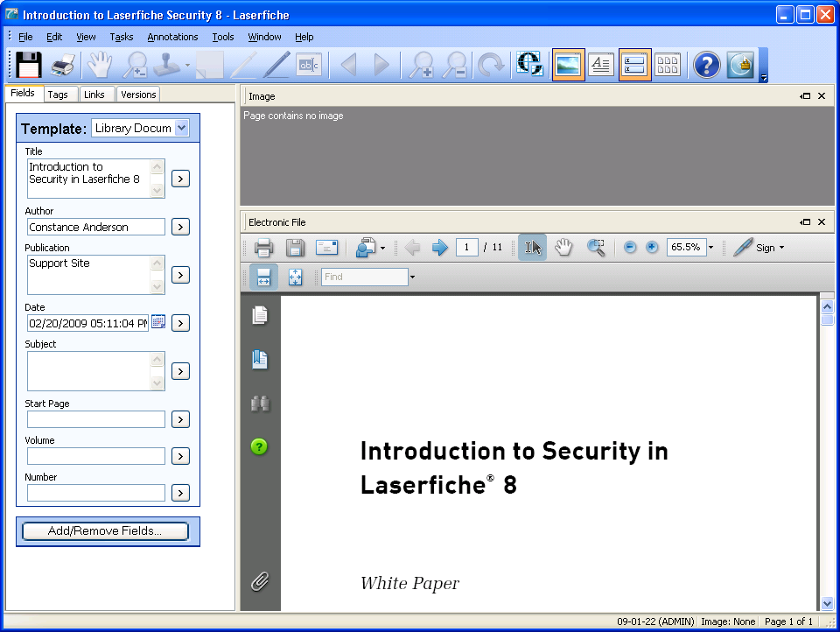Print using the main toolbar printer icon
This screenshot has width=840, height=632.
(x=63, y=66)
